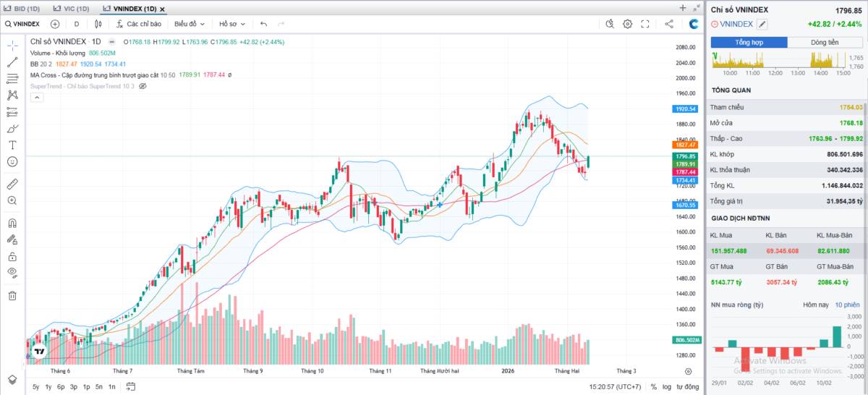Toggle tự động auto scale

pos(687,387)
